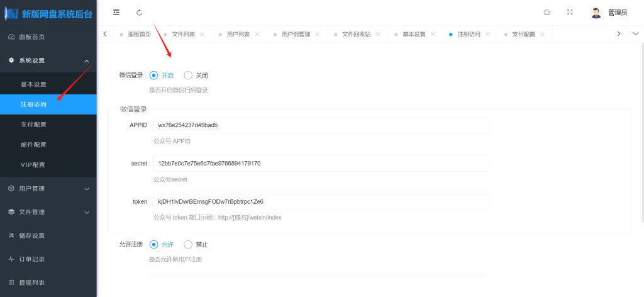The width and height of the screenshot is (644, 297).
Task: Switch to the 文件列表 tab
Action: point(183,34)
